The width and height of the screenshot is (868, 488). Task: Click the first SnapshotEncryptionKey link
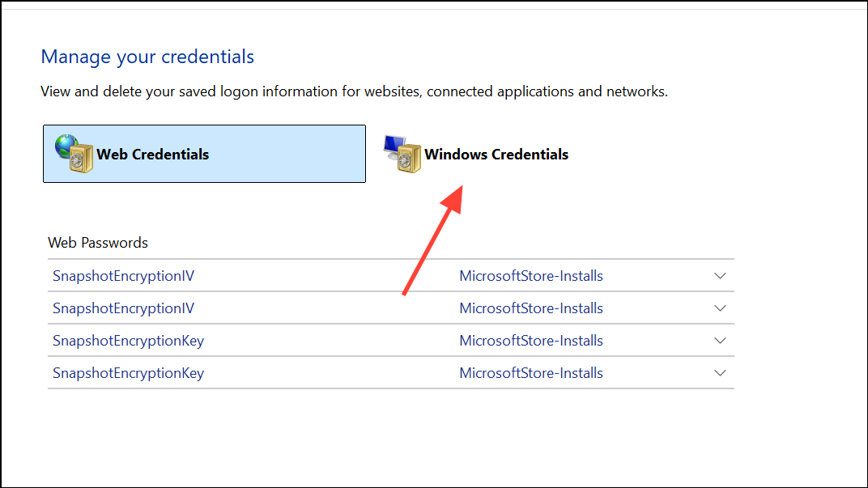tap(128, 341)
